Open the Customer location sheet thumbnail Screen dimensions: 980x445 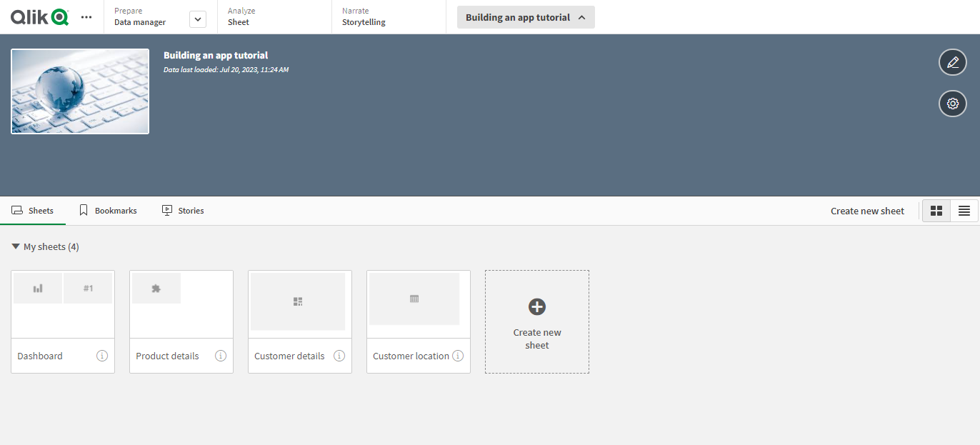pos(419,304)
